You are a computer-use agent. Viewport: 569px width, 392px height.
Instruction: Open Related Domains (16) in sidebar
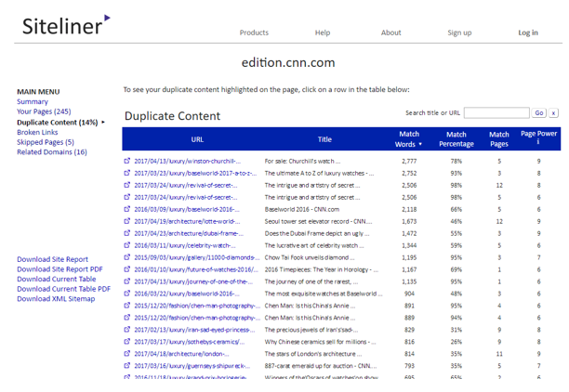(52, 152)
